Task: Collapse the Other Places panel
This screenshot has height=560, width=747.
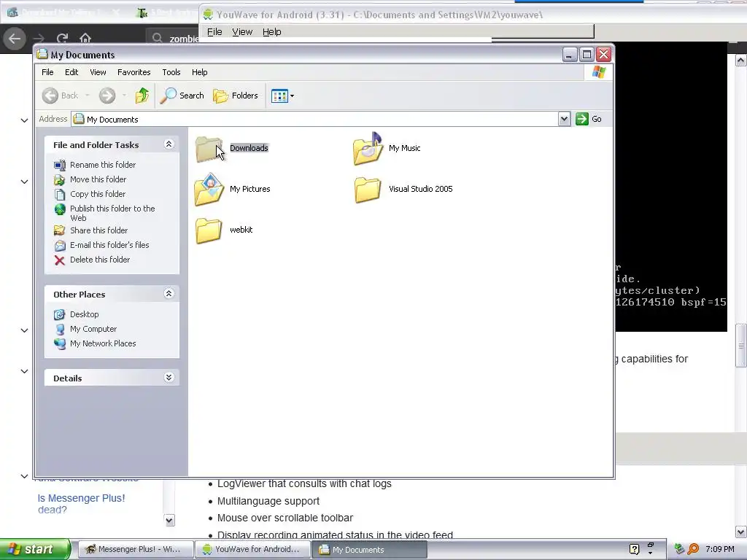Action: (169, 294)
